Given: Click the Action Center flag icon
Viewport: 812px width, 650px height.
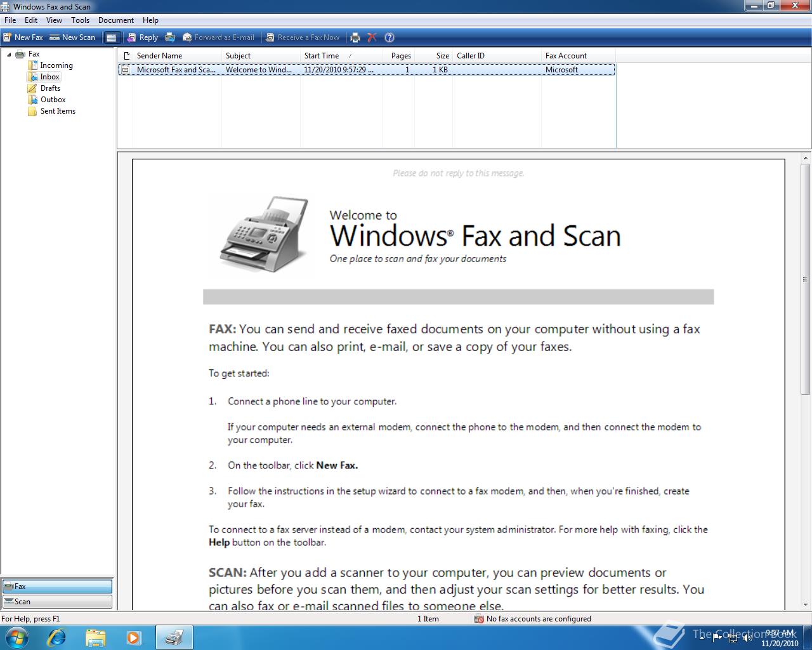Looking at the screenshot, I should [x=718, y=637].
